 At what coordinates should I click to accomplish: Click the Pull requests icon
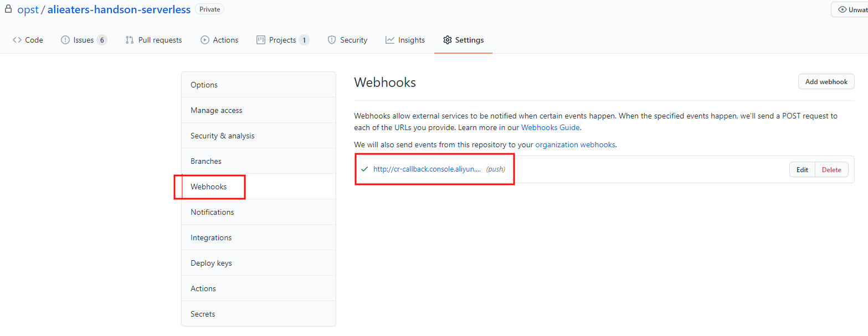click(x=130, y=40)
